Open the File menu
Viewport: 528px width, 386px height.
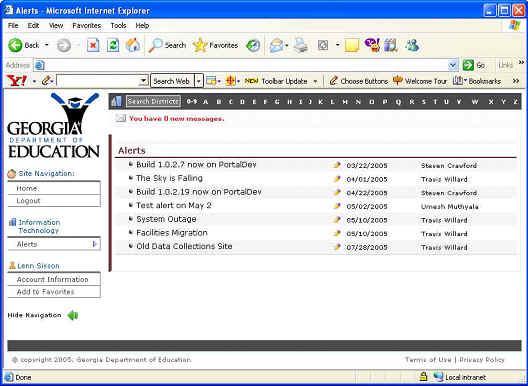pyautogui.click(x=13, y=26)
